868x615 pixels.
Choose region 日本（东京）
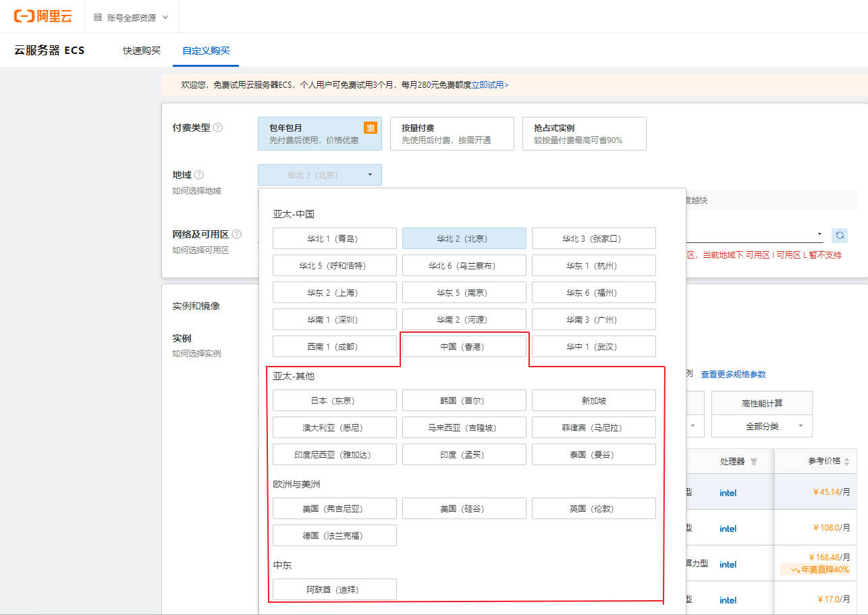[x=335, y=400]
